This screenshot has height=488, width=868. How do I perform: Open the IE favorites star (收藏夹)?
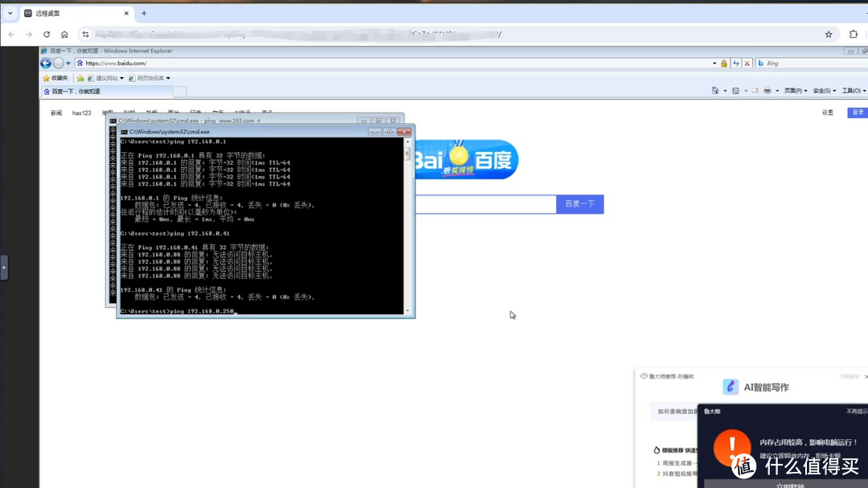point(55,78)
